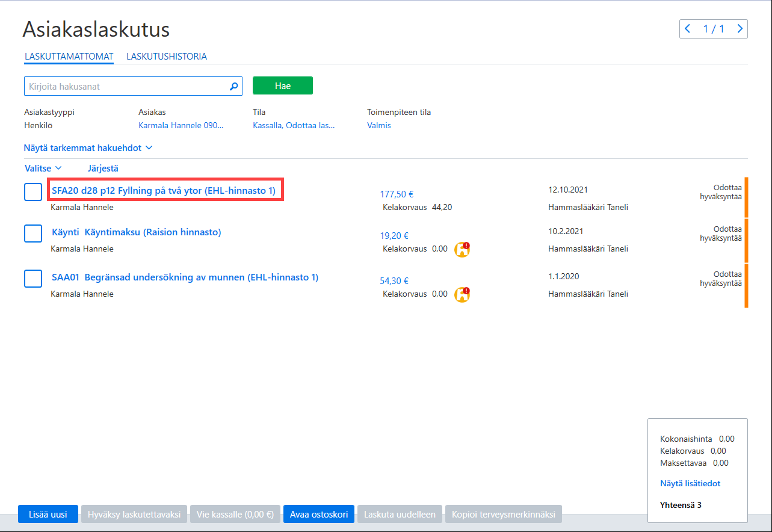
Task: Go to previous page arrow
Action: 688,28
